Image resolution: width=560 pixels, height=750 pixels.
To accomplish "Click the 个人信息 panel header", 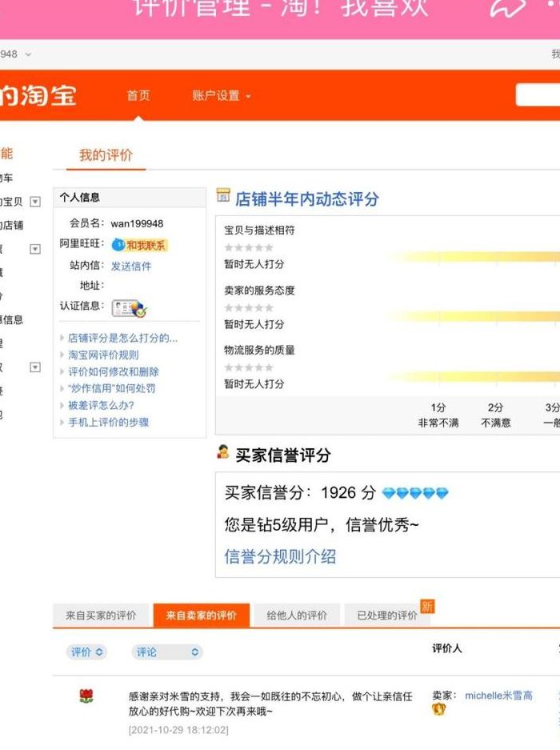I will (130, 197).
